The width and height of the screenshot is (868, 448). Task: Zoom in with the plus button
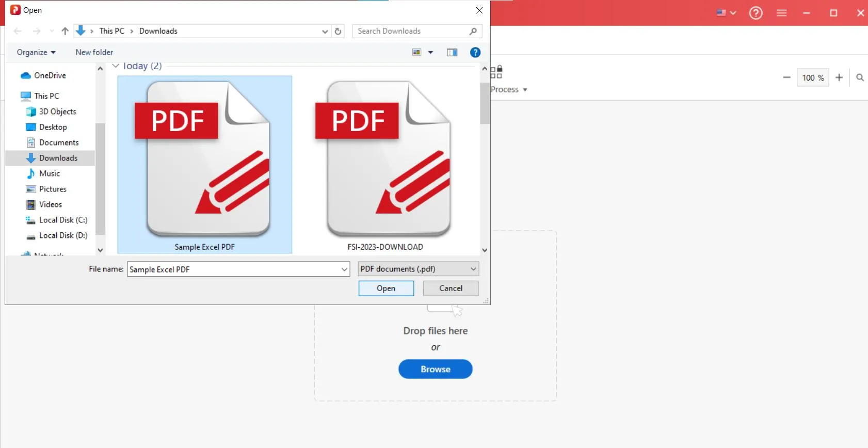point(839,77)
